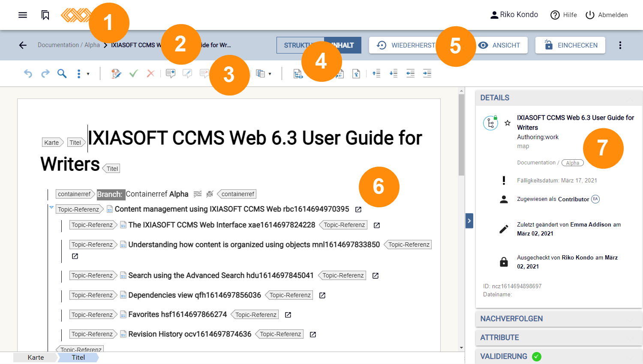Screen dimensions: 643x364
Task: Click the Containerref Alpha branch text
Action: (157, 194)
